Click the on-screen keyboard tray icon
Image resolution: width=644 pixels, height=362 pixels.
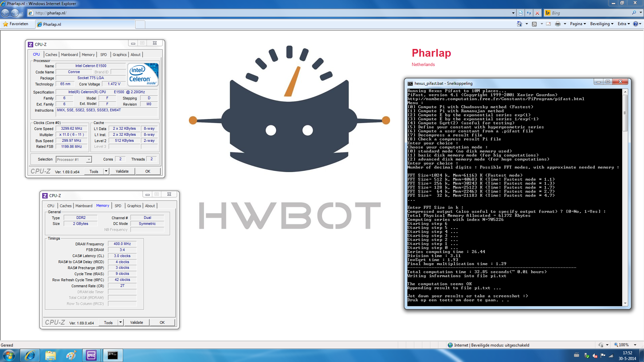tap(577, 355)
